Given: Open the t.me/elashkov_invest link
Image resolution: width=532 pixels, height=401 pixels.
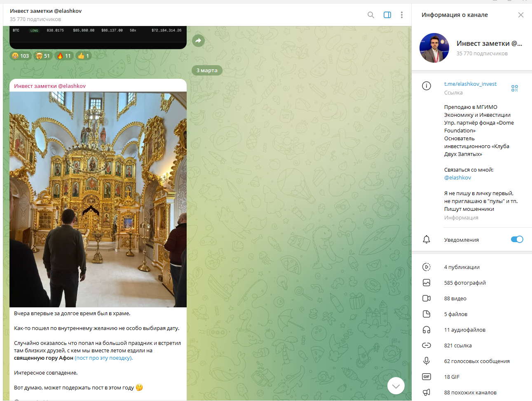Looking at the screenshot, I should point(470,84).
